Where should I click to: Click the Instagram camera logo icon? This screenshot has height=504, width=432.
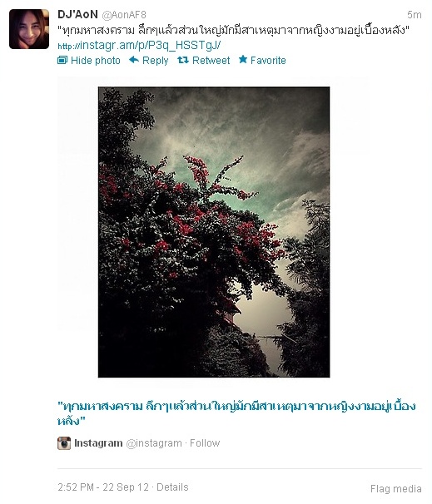pyautogui.click(x=64, y=443)
